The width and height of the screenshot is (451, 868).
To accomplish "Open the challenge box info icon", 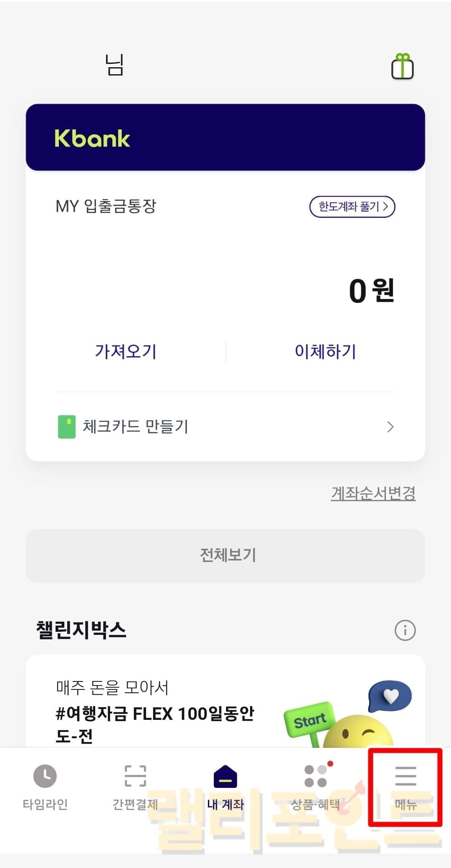I will pos(405,630).
